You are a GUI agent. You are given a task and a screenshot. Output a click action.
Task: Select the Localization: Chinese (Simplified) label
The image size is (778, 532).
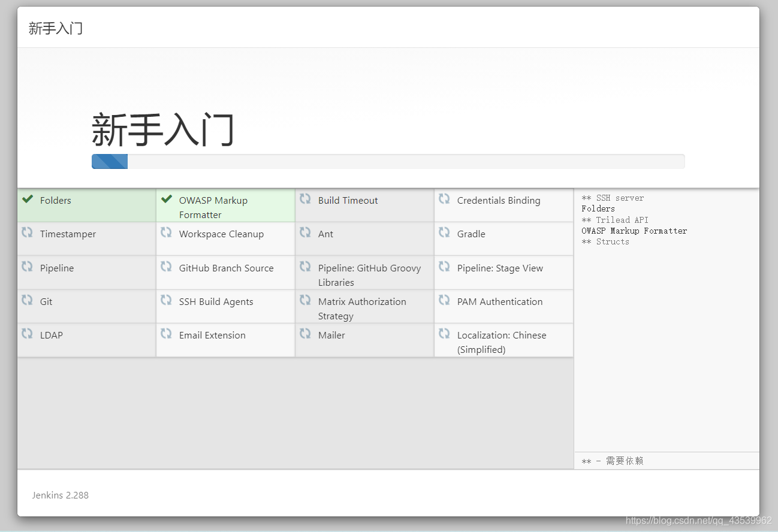point(502,343)
